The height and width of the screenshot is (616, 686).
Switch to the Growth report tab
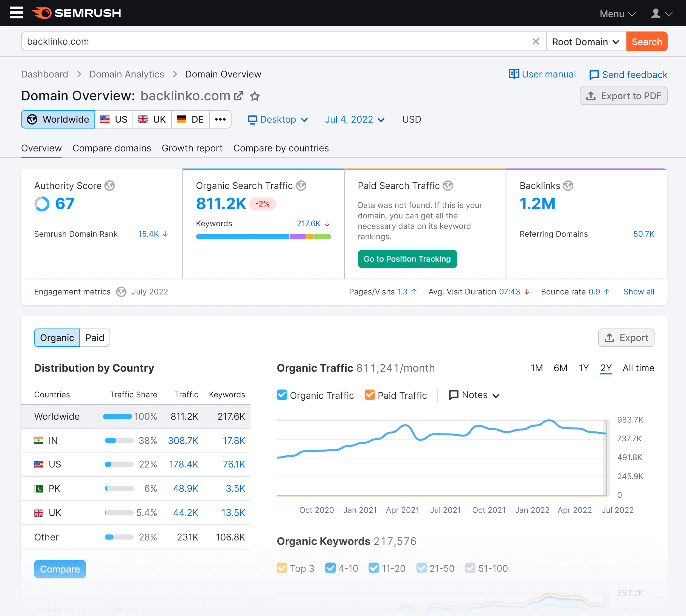(192, 148)
